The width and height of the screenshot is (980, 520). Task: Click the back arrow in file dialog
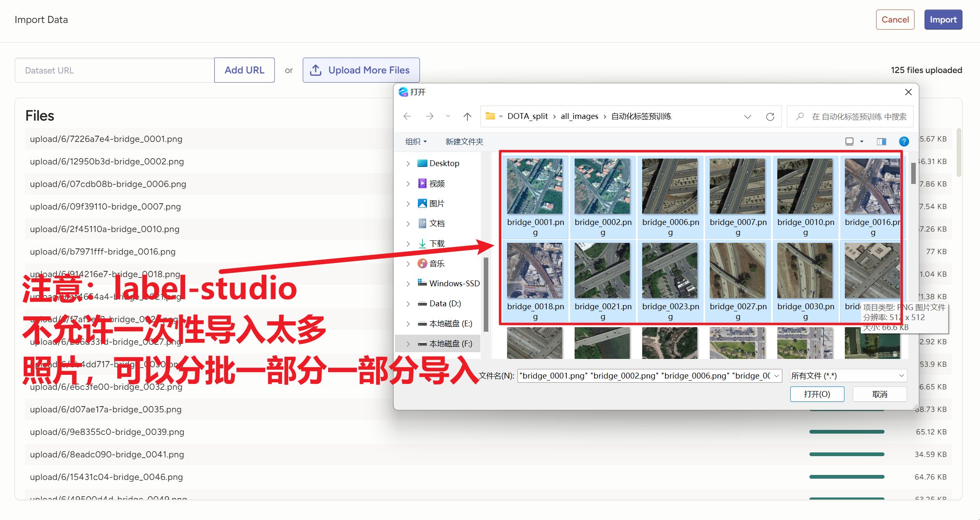[407, 116]
